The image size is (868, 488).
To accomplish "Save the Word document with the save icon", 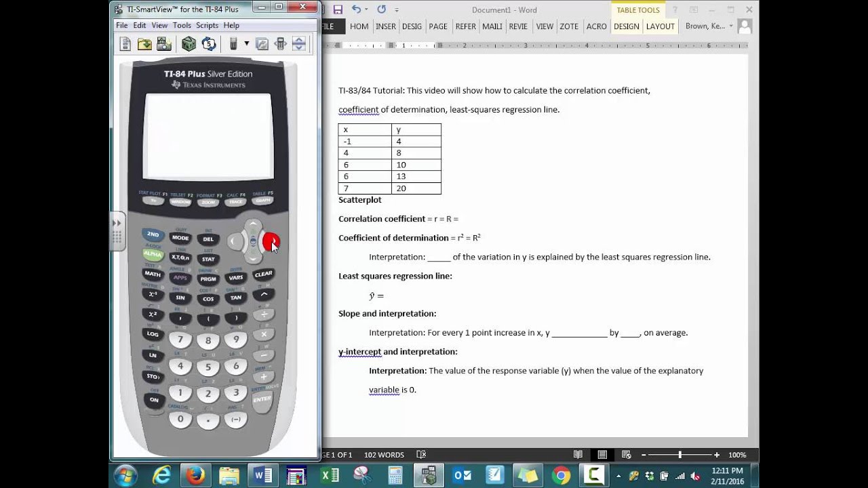I will (338, 9).
